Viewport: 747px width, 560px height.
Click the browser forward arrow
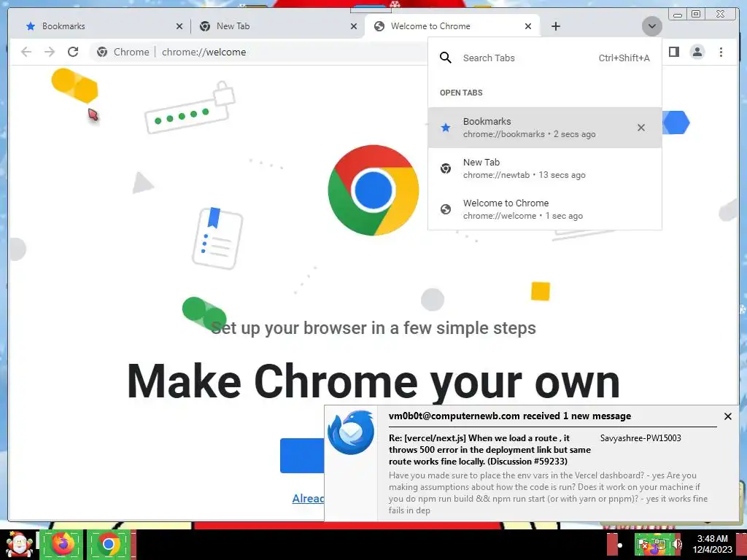pos(50,52)
